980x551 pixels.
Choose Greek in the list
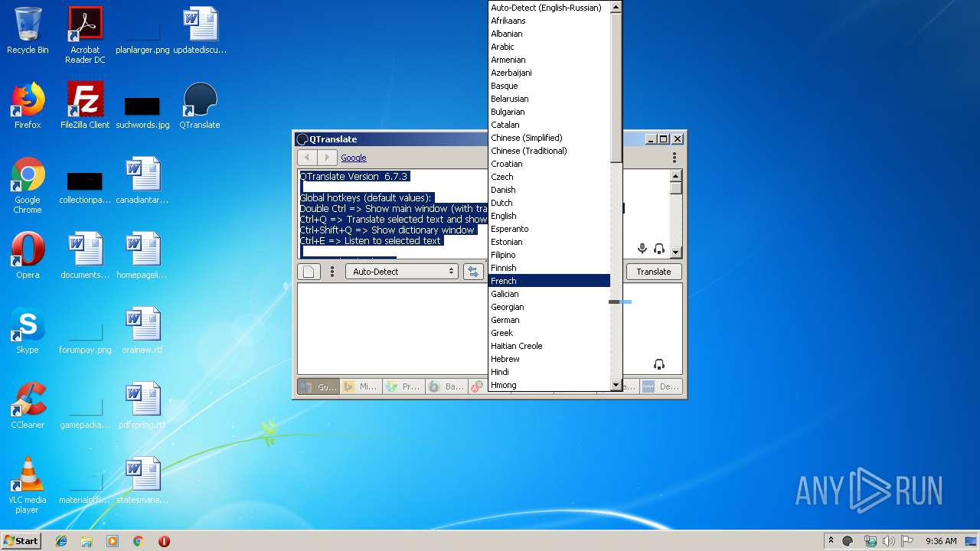(x=549, y=333)
